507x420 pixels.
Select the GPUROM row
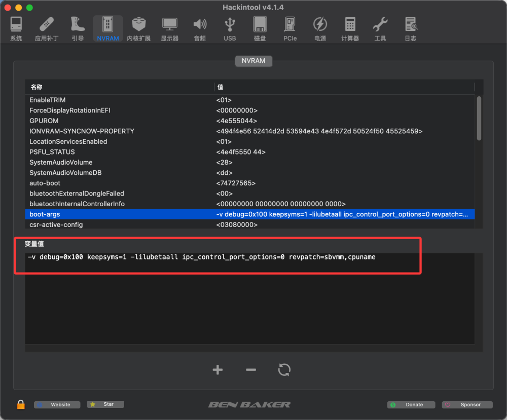click(x=249, y=121)
